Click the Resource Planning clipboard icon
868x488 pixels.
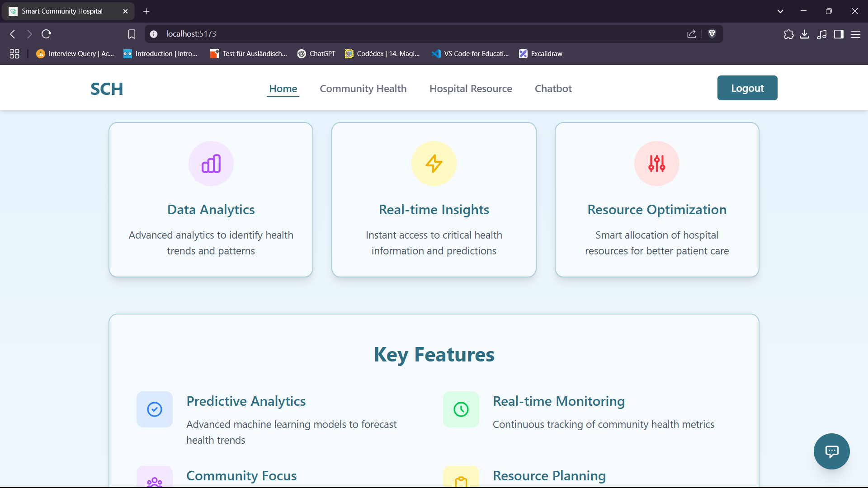(x=461, y=480)
